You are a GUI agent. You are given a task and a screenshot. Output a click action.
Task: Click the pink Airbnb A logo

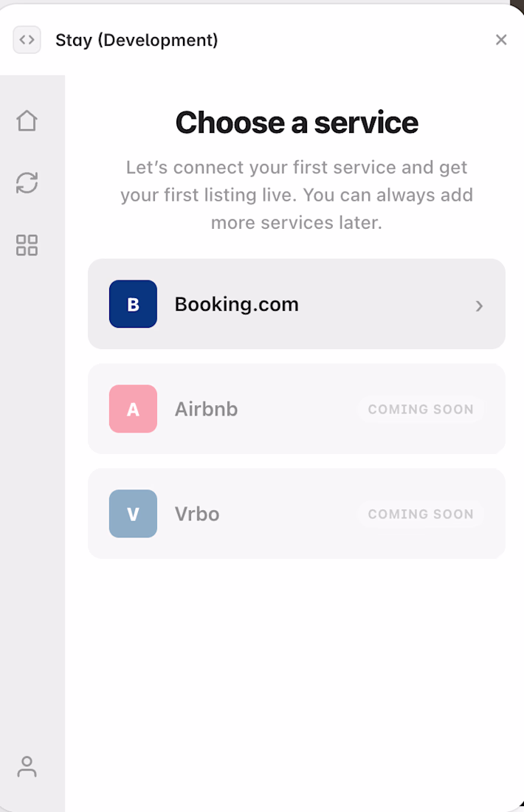(x=133, y=409)
